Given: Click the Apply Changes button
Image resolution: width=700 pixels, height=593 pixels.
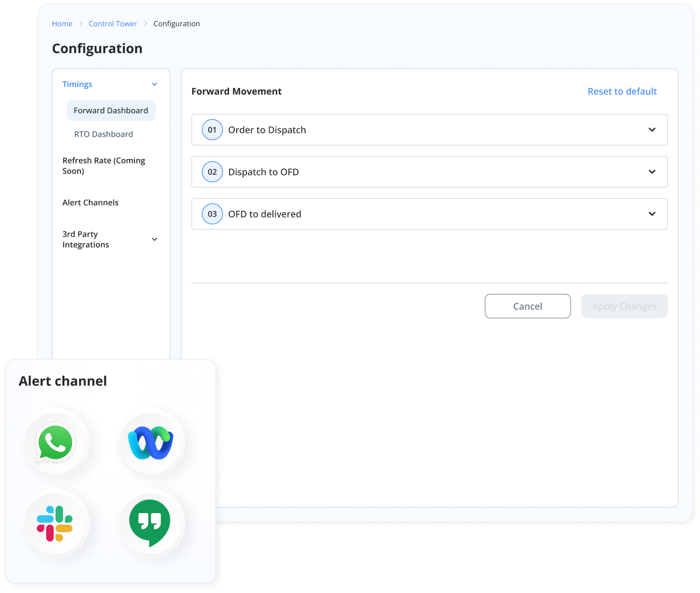Looking at the screenshot, I should tap(624, 306).
